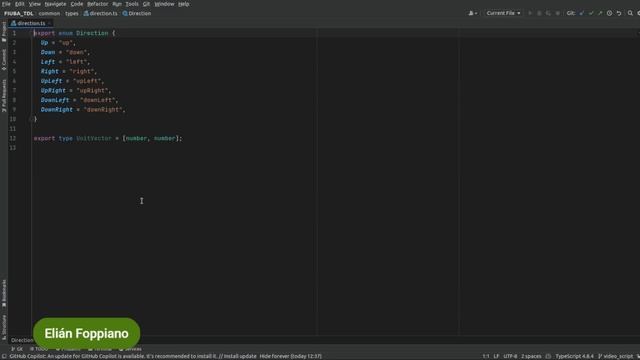This screenshot has width=640, height=360.
Task: Click direction.ts breadcrumb in navigation bar
Action: [x=100, y=13]
